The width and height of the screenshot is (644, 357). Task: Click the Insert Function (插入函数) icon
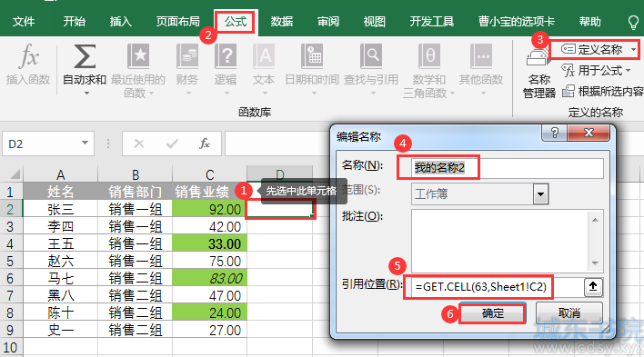click(x=28, y=56)
